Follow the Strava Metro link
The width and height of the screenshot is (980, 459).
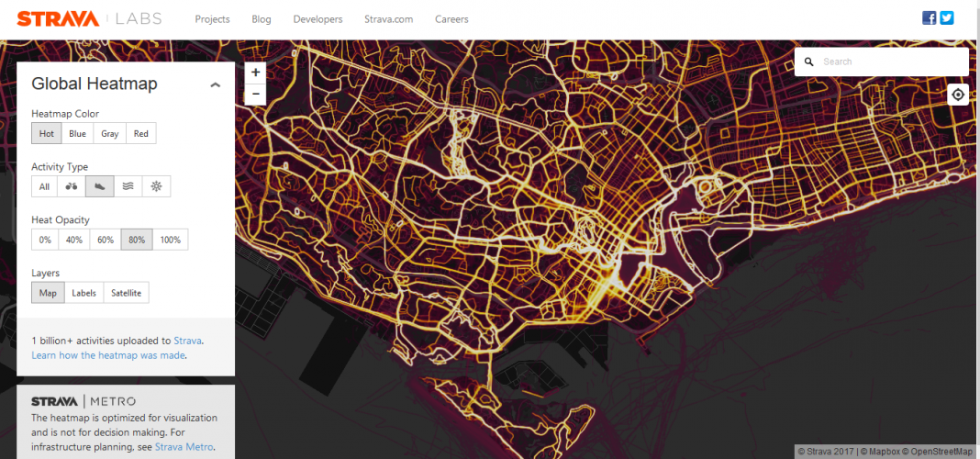click(184, 447)
